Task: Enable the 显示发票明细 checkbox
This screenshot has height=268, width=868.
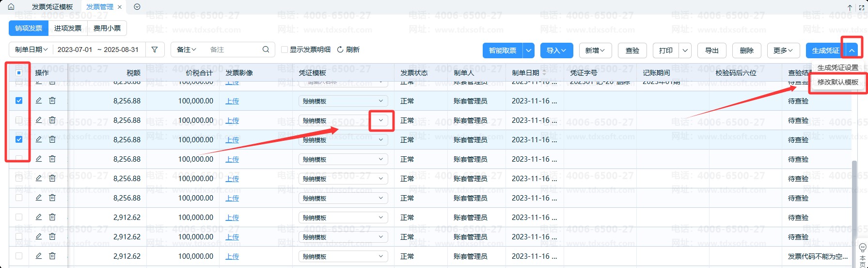Action: pos(285,50)
